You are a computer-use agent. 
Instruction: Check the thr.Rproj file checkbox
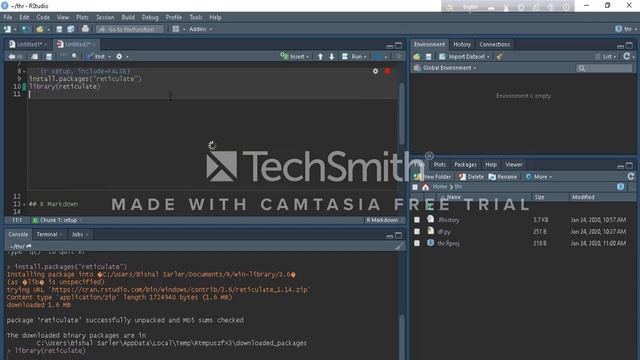(417, 243)
